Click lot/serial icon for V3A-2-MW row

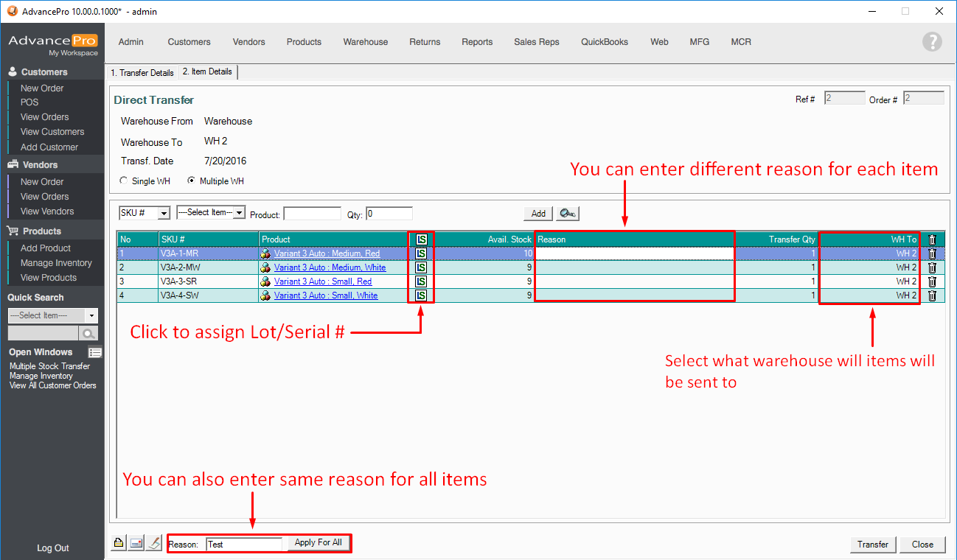[421, 267]
